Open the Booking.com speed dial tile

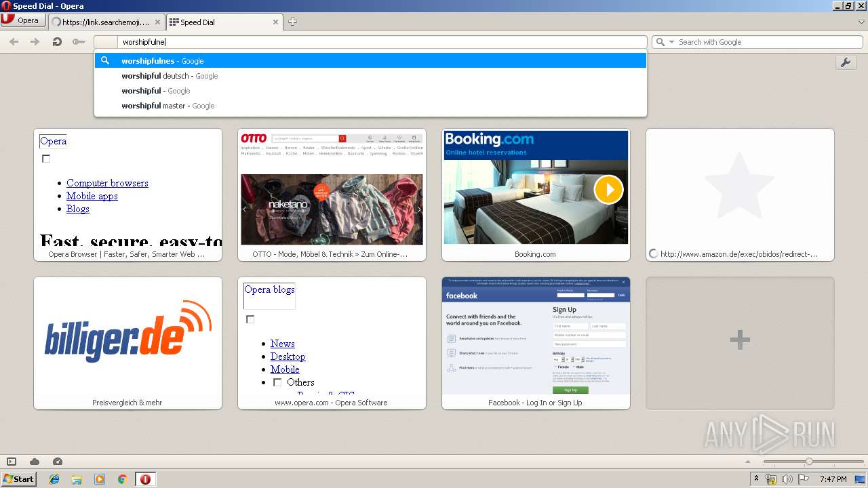pos(536,195)
